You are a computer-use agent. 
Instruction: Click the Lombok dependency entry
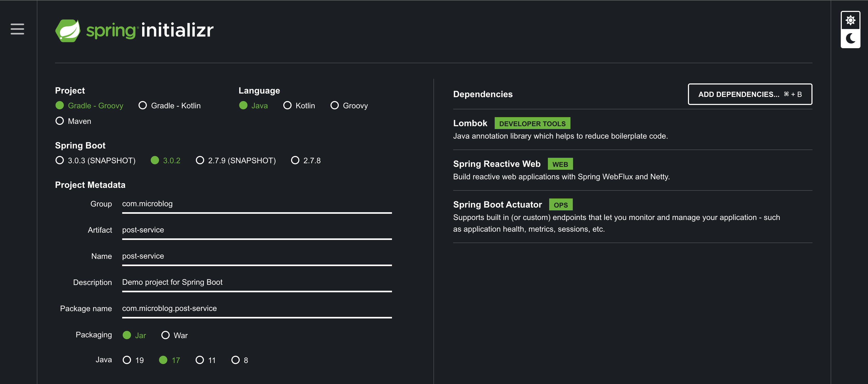coord(470,124)
